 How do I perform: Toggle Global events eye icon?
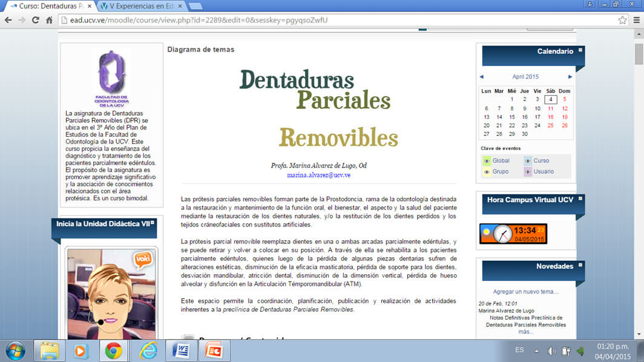[487, 161]
